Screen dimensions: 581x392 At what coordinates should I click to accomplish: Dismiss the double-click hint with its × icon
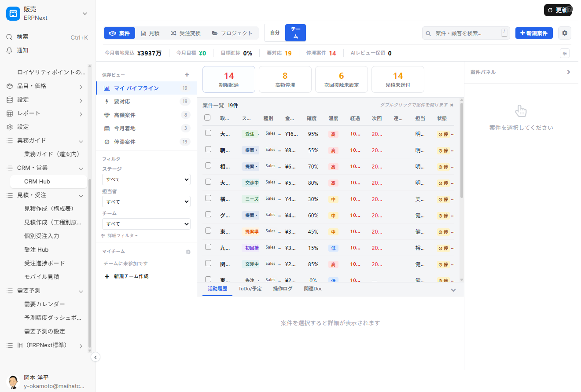point(452,105)
